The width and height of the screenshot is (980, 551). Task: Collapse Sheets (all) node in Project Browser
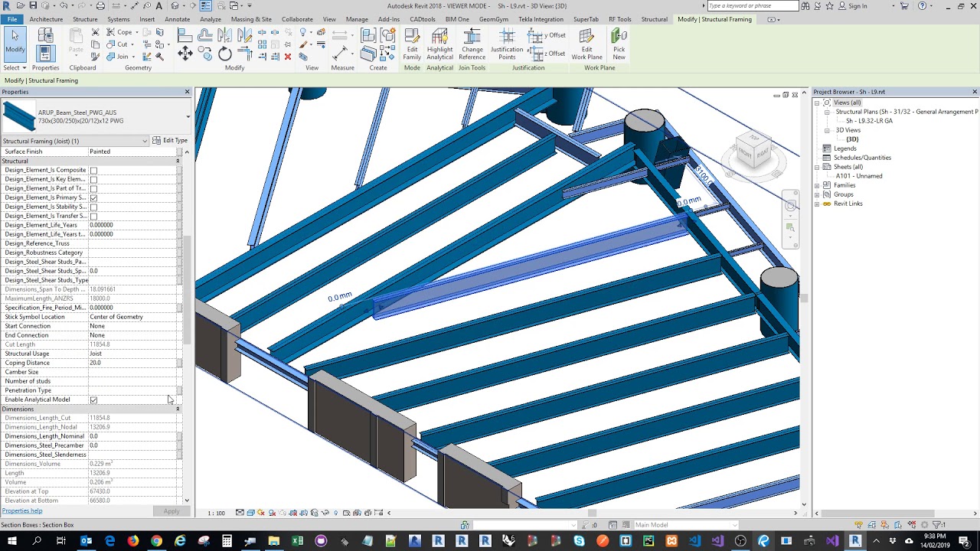(x=817, y=167)
